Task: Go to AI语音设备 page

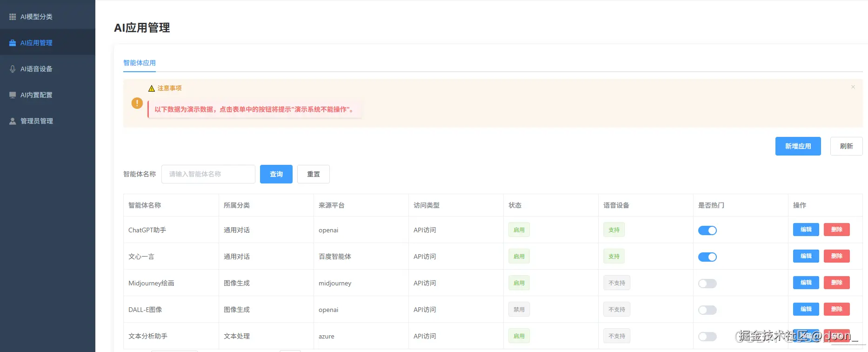Action: pyautogui.click(x=47, y=69)
